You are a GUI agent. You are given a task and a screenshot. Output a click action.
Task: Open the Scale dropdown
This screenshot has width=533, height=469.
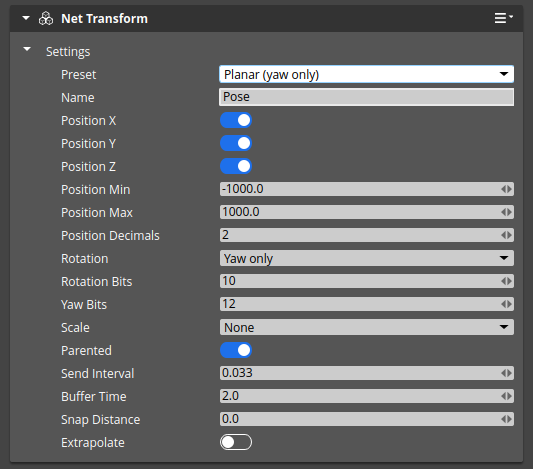(366, 327)
